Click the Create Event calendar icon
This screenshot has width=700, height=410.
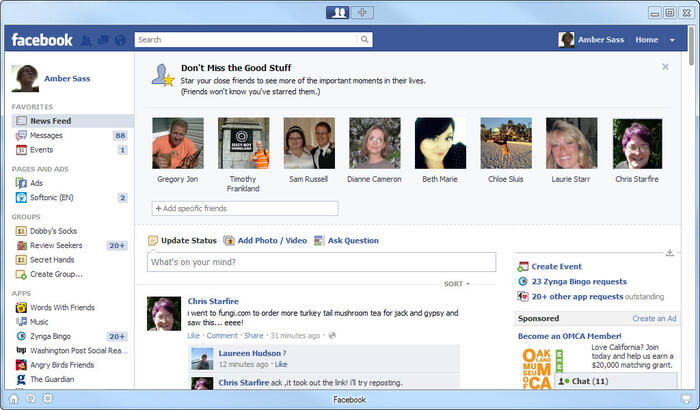[x=523, y=267]
